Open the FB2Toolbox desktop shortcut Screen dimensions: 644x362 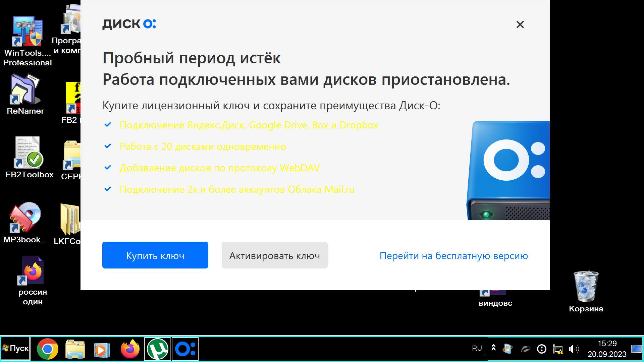click(30, 158)
